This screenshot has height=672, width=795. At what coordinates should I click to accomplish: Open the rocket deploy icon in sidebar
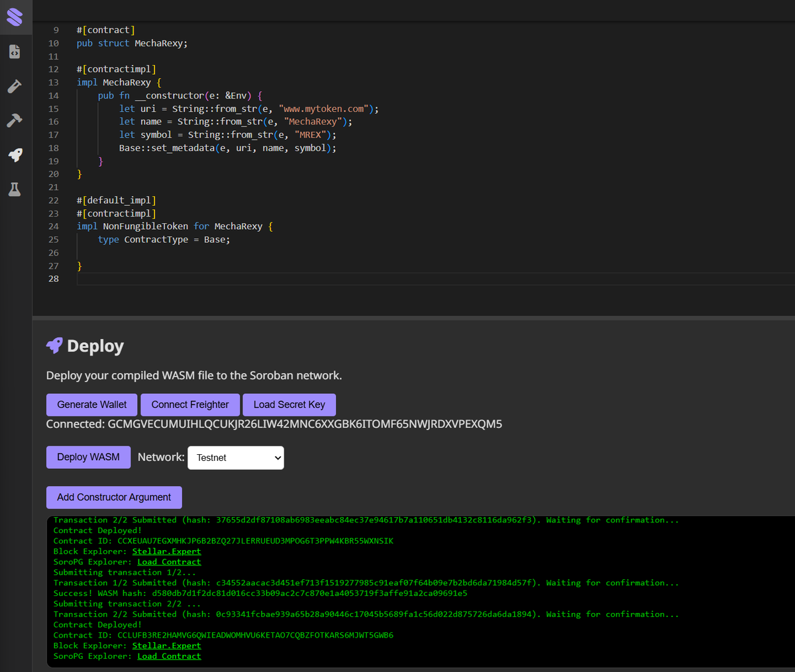(x=15, y=155)
